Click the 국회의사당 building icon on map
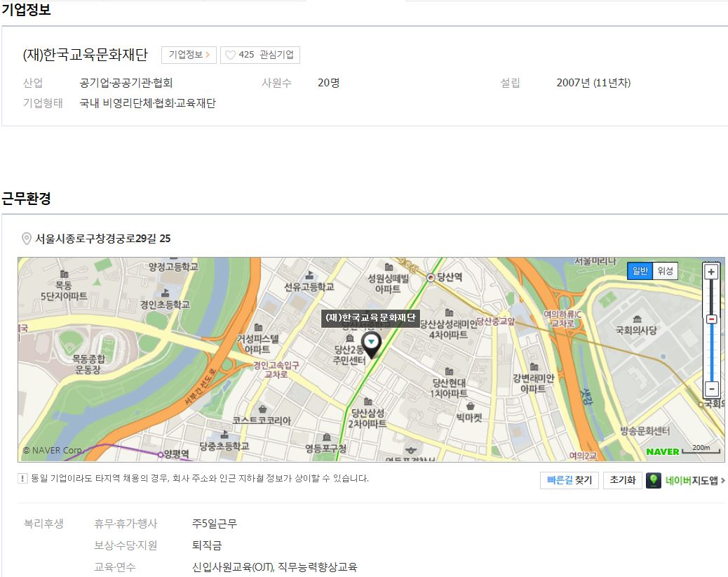The width and height of the screenshot is (728, 577). 637,319
